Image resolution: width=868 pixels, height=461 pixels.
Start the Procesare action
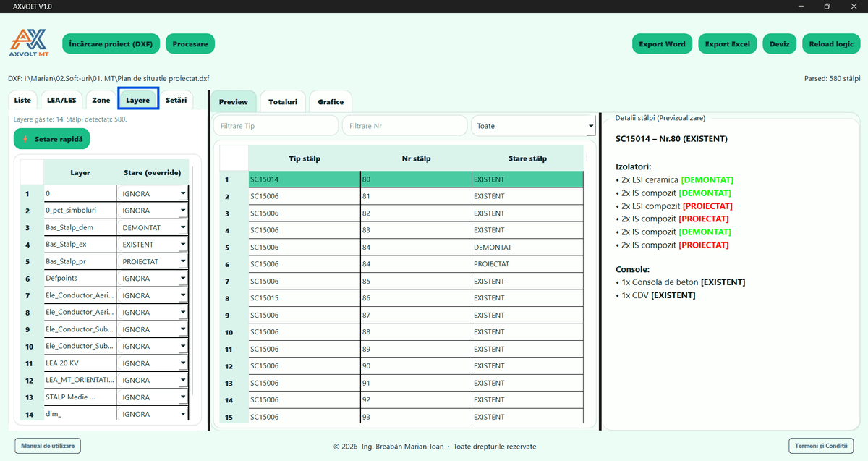tap(190, 44)
